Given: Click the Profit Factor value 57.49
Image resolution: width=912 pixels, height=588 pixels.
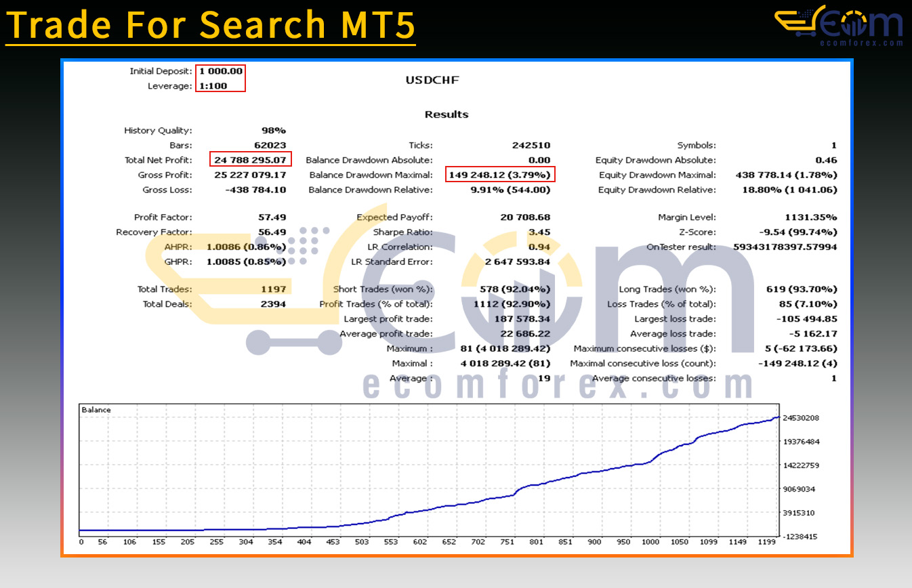Looking at the screenshot, I should click(273, 217).
